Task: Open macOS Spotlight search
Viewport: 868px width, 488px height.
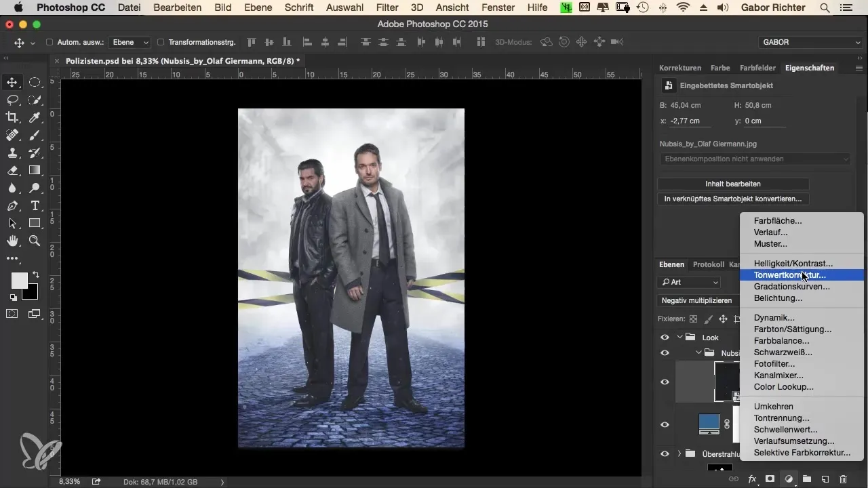Action: (x=824, y=7)
